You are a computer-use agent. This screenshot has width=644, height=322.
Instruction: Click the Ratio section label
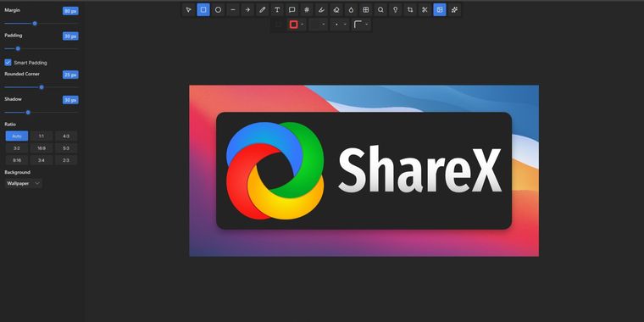[10, 124]
